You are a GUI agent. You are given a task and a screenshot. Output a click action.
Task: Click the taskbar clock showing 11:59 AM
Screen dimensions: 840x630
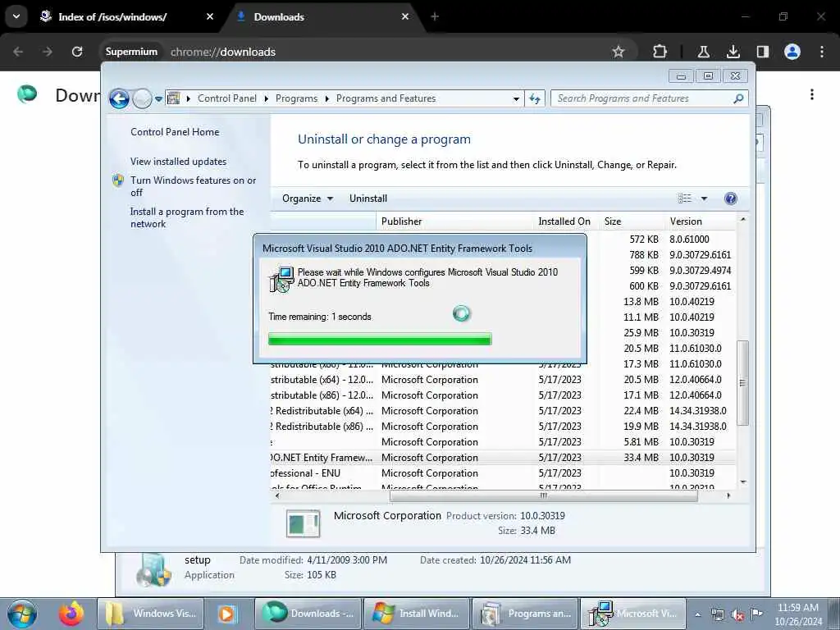point(798,614)
